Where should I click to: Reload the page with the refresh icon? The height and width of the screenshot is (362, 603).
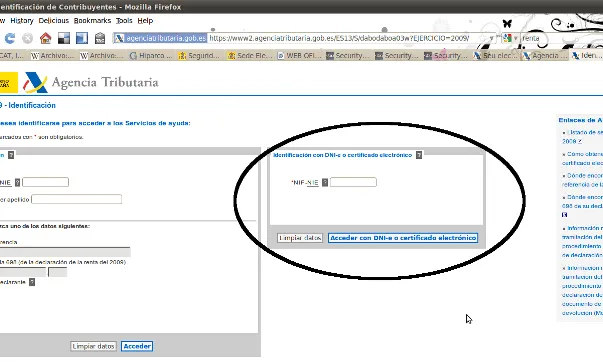pos(10,38)
